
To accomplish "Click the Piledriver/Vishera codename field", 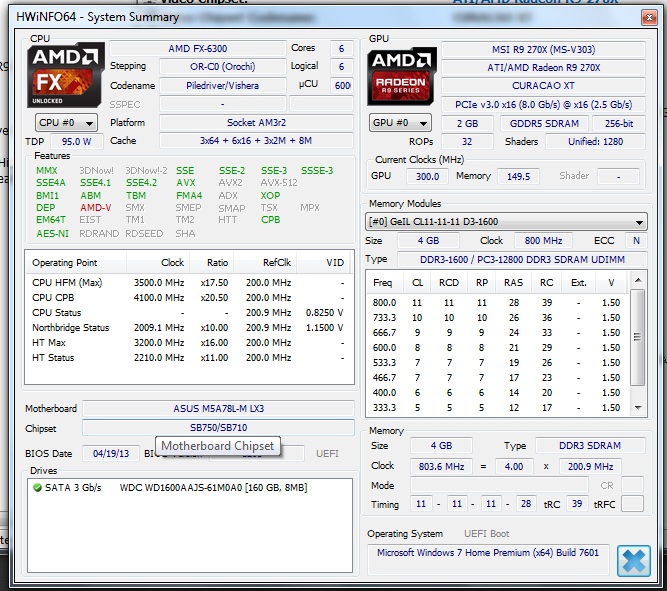I will pyautogui.click(x=222, y=86).
